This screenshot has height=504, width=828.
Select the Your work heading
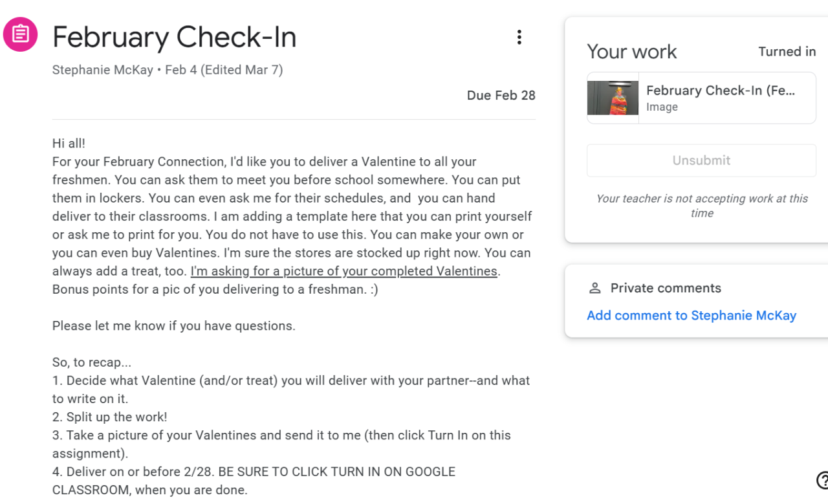tap(631, 52)
